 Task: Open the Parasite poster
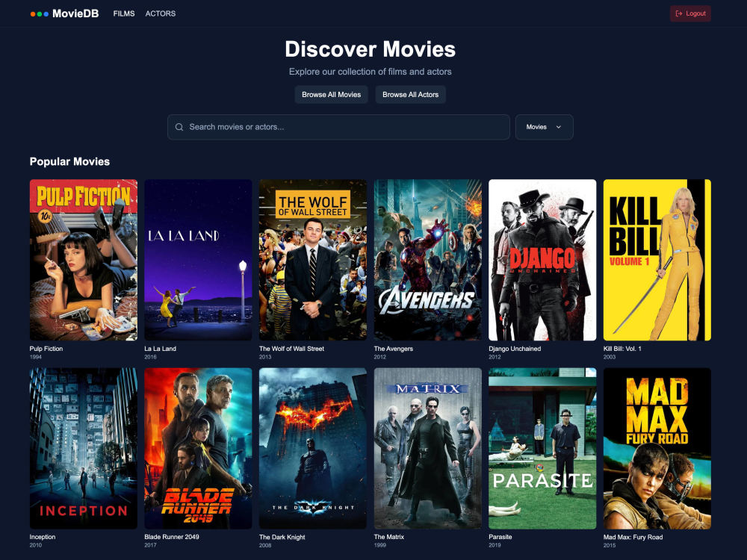click(542, 449)
